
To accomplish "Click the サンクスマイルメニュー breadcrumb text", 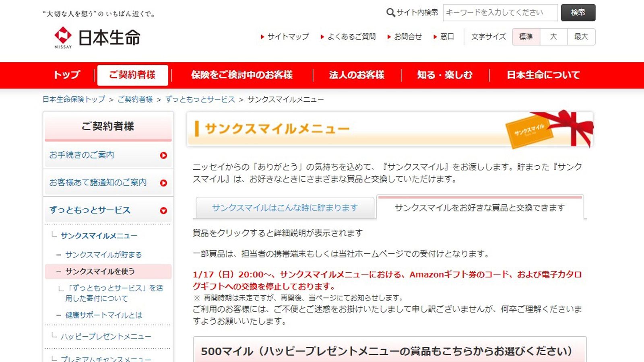I will coord(285,99).
